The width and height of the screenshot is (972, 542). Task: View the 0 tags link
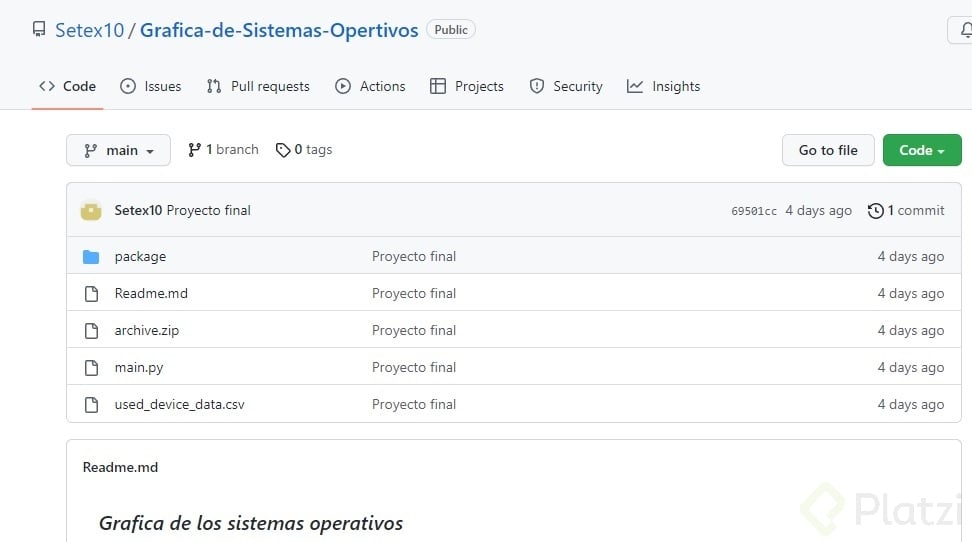pyautogui.click(x=304, y=149)
